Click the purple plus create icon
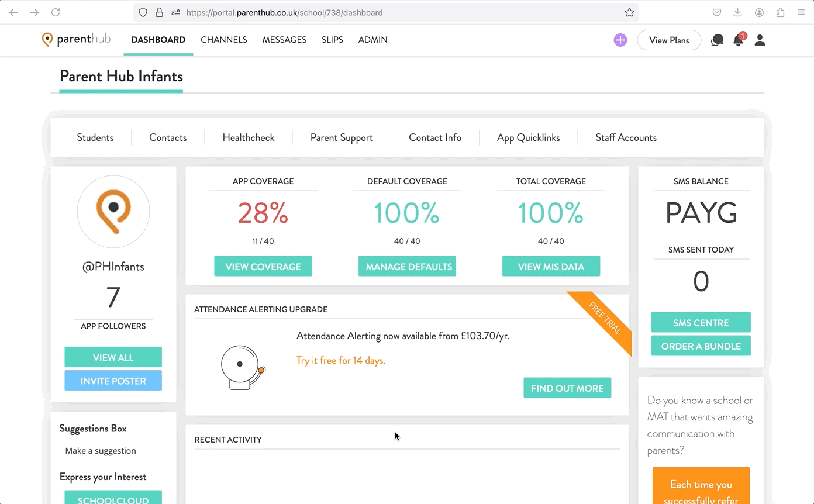The width and height of the screenshot is (814, 504). (x=620, y=40)
